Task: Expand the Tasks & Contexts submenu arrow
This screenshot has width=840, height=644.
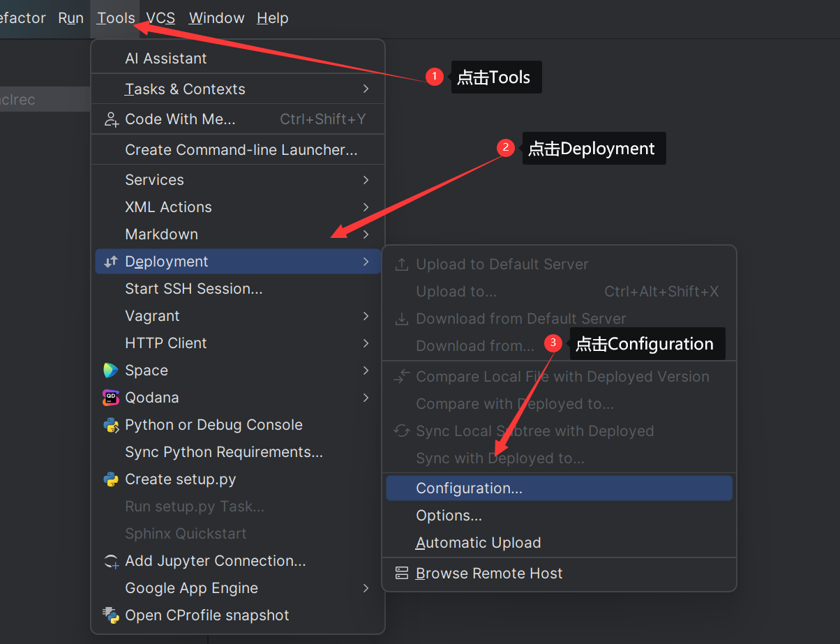Action: (366, 89)
